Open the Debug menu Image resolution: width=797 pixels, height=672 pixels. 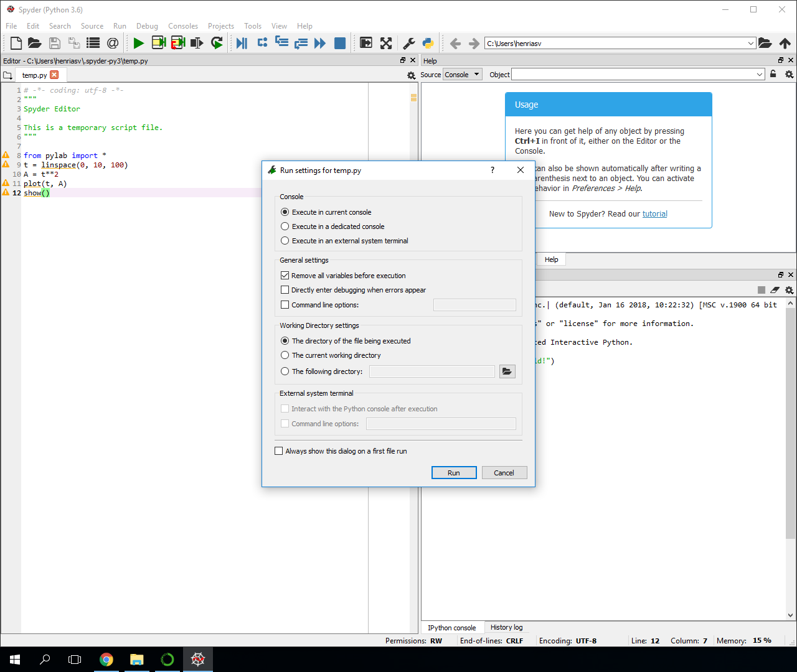pyautogui.click(x=147, y=26)
